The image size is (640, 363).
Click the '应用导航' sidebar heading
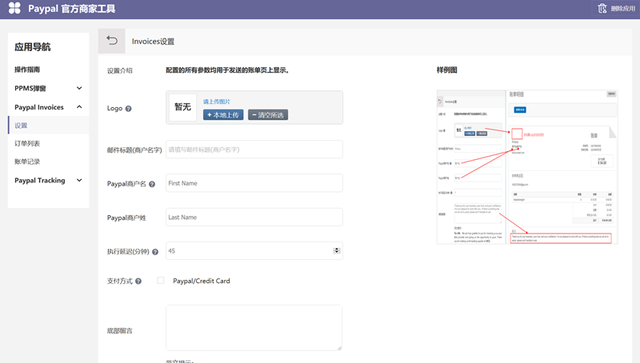(33, 47)
